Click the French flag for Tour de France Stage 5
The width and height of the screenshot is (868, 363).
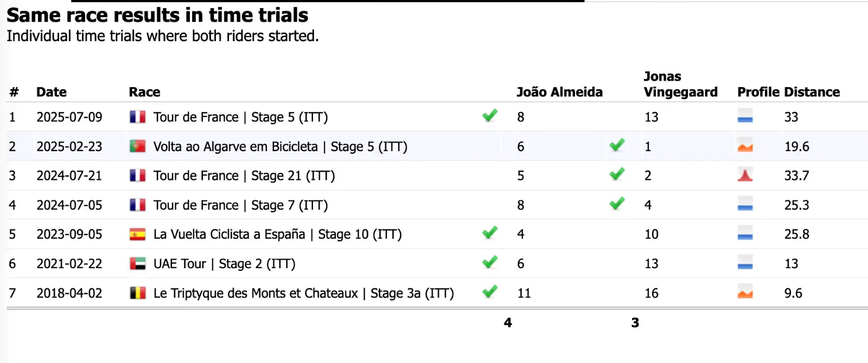point(137,117)
